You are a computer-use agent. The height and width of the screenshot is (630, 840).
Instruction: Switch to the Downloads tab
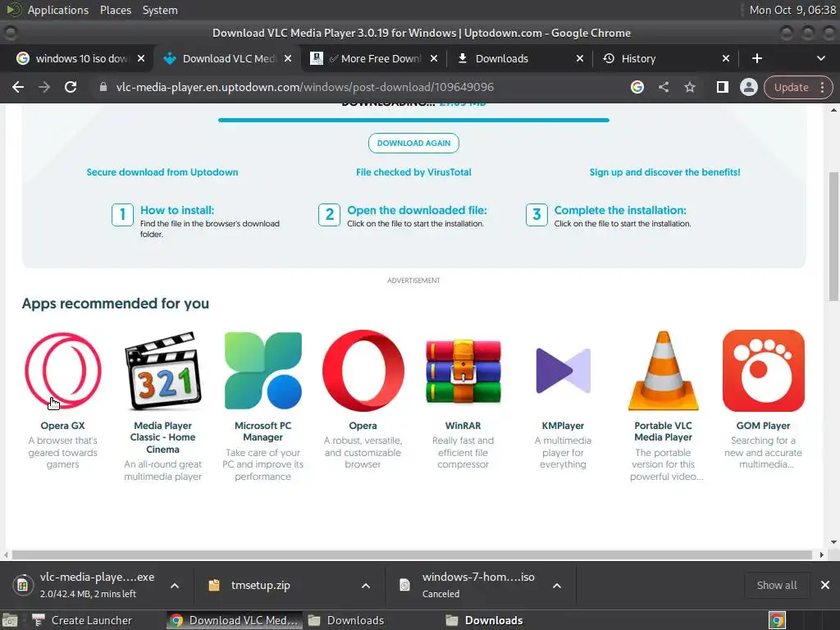coord(518,58)
